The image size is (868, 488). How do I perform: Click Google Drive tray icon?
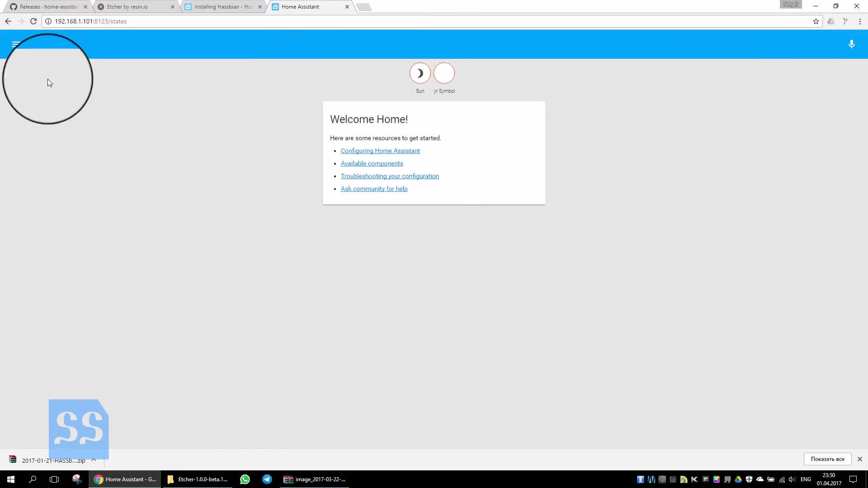738,479
